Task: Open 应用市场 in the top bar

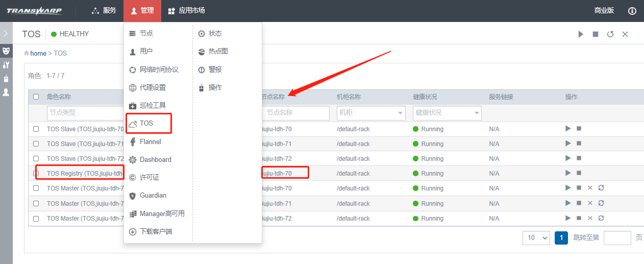Action: [x=186, y=11]
